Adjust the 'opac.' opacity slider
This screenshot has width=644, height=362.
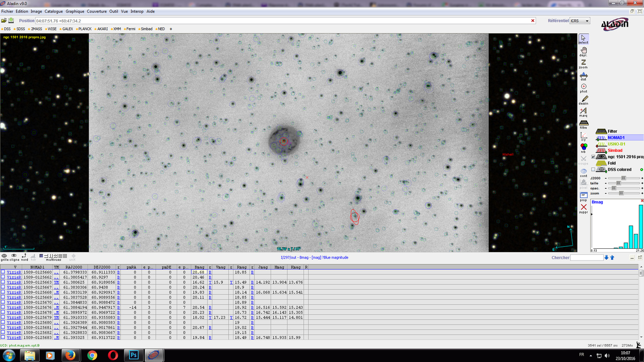click(x=614, y=188)
